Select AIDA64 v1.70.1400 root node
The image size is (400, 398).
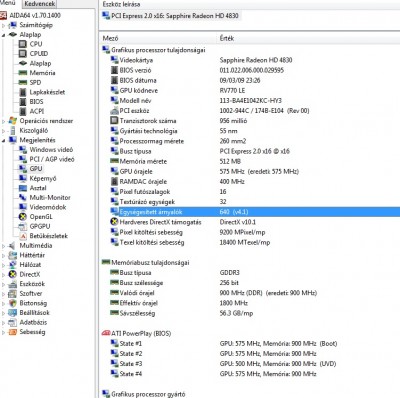(x=35, y=15)
